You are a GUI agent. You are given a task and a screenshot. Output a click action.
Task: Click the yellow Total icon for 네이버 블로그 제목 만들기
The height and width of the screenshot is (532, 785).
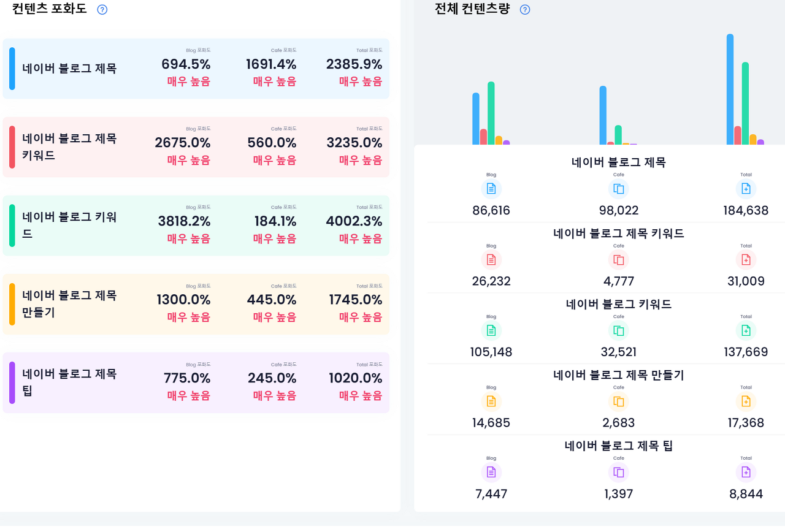[746, 401]
